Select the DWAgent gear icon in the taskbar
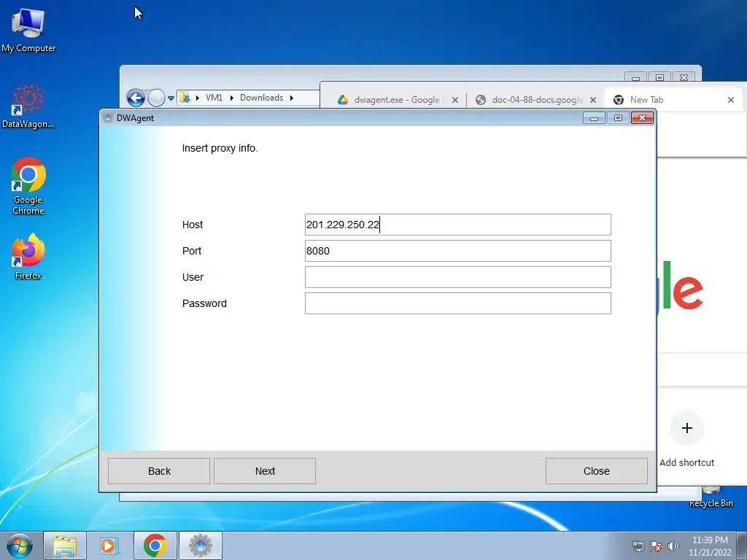747x560 pixels. pyautogui.click(x=201, y=545)
